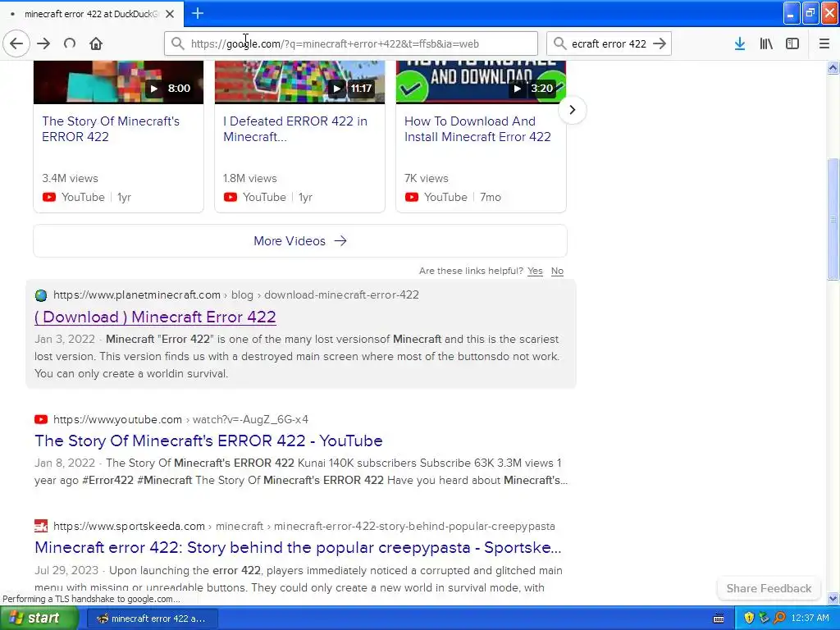Open the Downloads panel icon
The image size is (840, 630).
tap(740, 43)
